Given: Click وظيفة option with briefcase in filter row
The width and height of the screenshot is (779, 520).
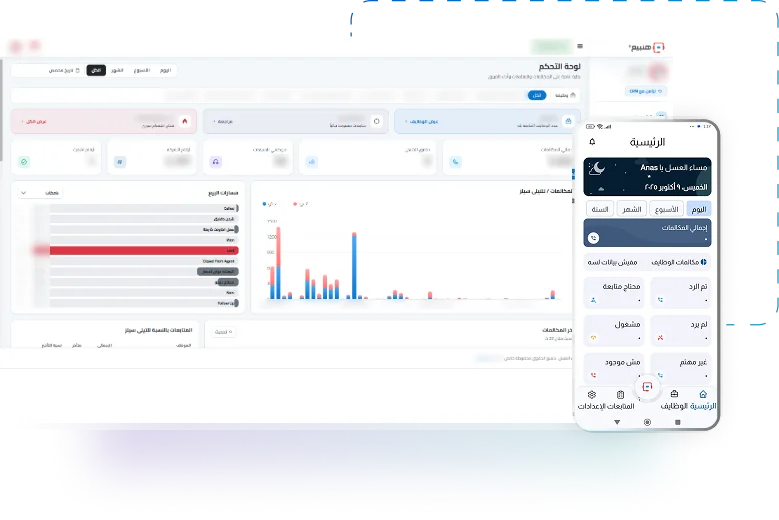Looking at the screenshot, I should tap(565, 95).
